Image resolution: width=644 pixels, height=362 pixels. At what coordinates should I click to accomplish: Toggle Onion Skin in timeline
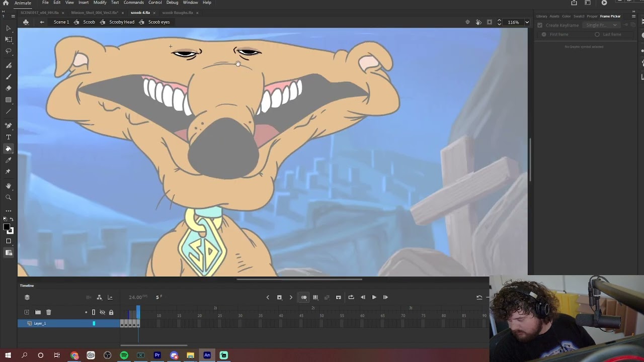point(304,297)
